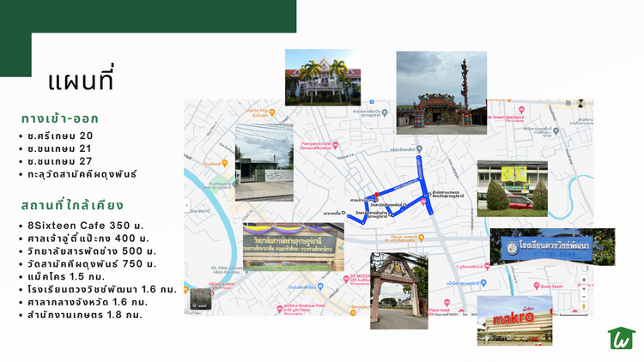
Task: Select the white building with palm trees photo
Action: [323, 76]
